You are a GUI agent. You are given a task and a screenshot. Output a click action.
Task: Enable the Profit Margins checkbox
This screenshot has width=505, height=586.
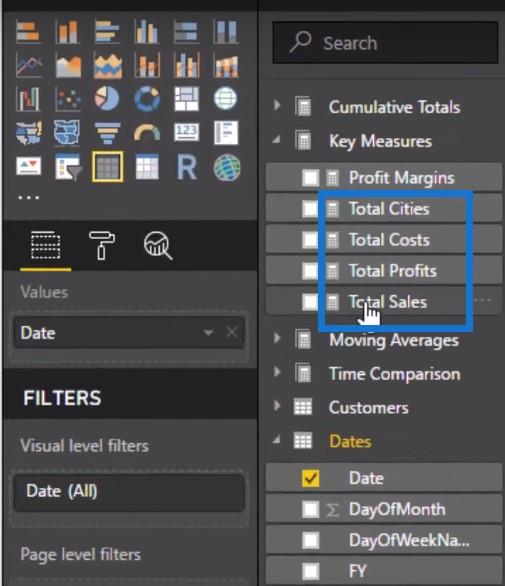point(310,178)
